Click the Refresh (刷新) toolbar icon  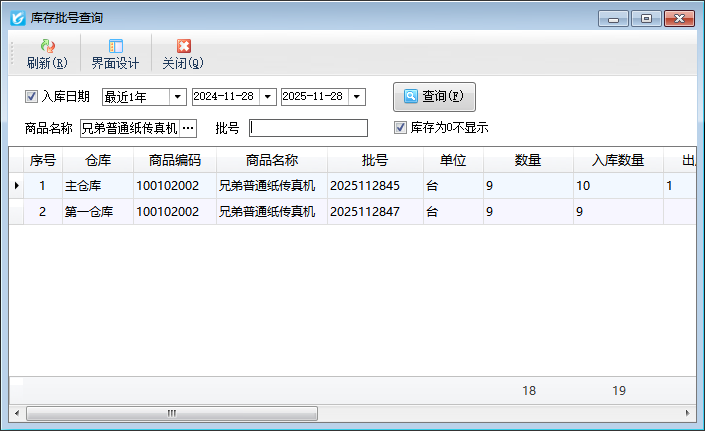[x=47, y=46]
